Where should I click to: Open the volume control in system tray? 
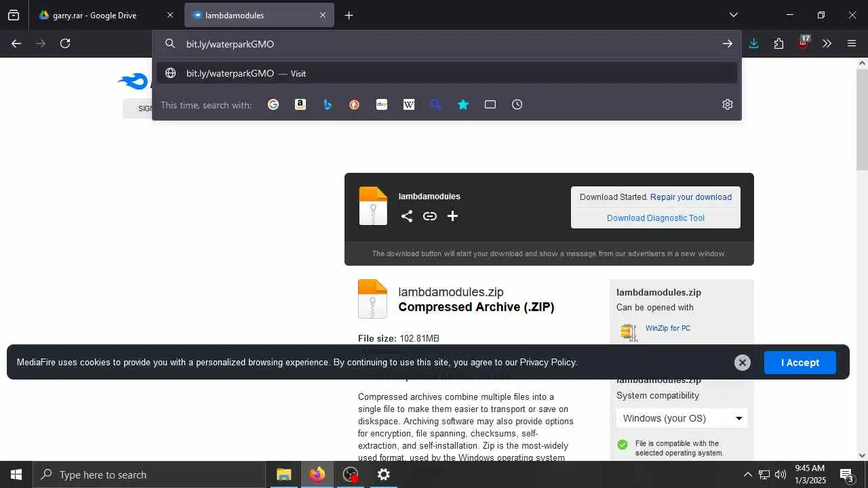click(x=781, y=474)
